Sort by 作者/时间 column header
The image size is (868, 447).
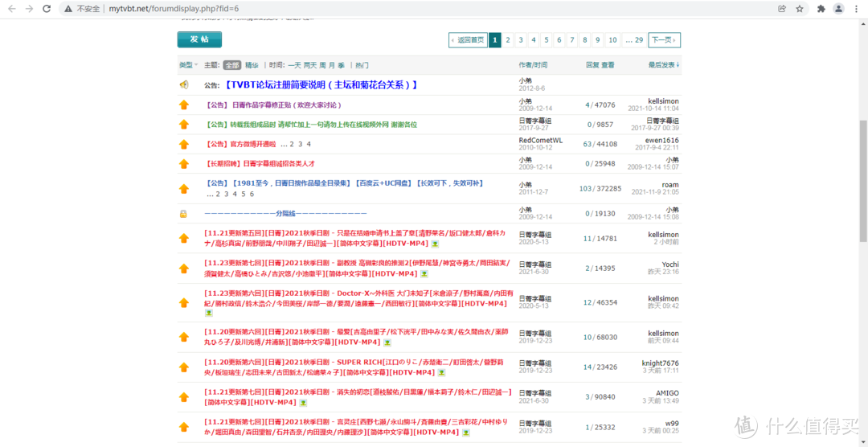(533, 65)
